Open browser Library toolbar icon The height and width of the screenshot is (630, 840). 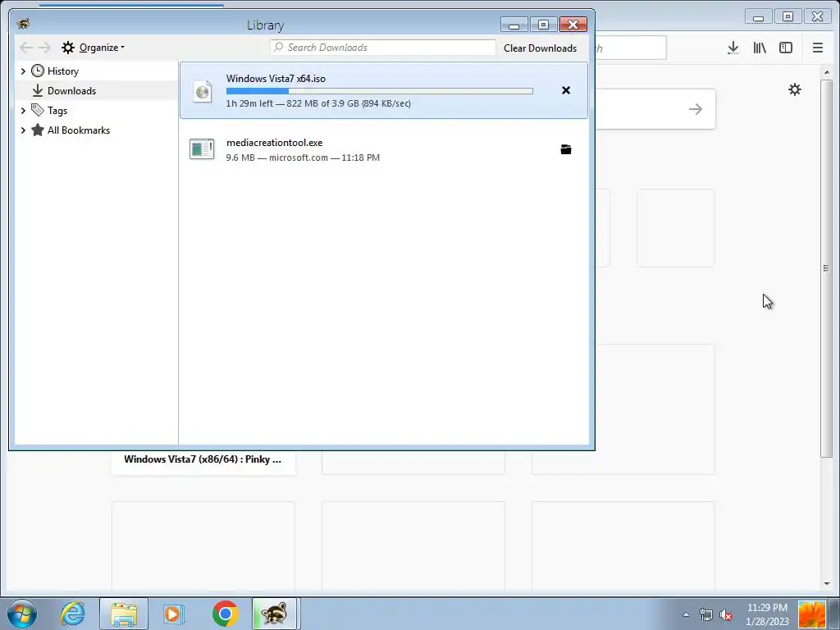[760, 48]
